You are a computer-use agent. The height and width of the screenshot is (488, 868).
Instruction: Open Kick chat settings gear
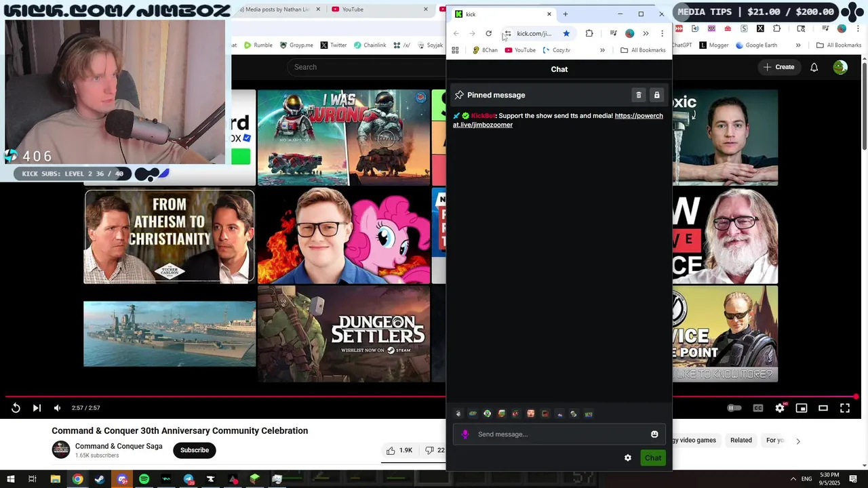pyautogui.click(x=628, y=458)
